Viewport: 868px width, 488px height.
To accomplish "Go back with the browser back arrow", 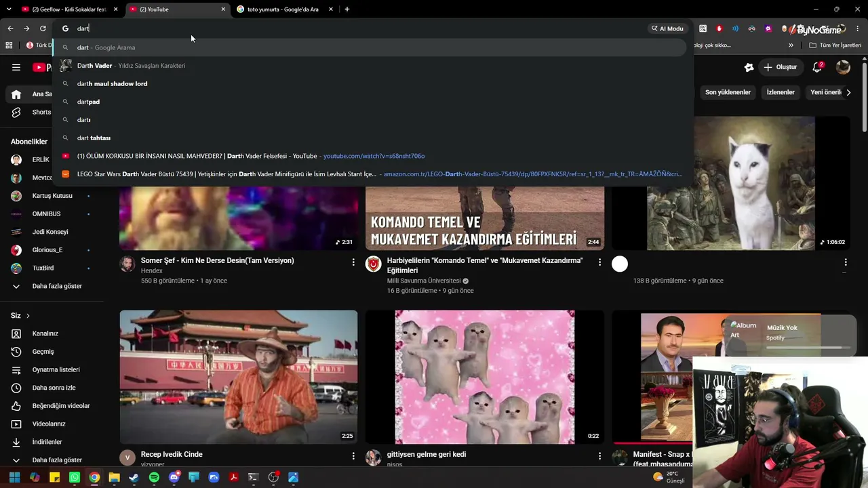I will pyautogui.click(x=10, y=28).
